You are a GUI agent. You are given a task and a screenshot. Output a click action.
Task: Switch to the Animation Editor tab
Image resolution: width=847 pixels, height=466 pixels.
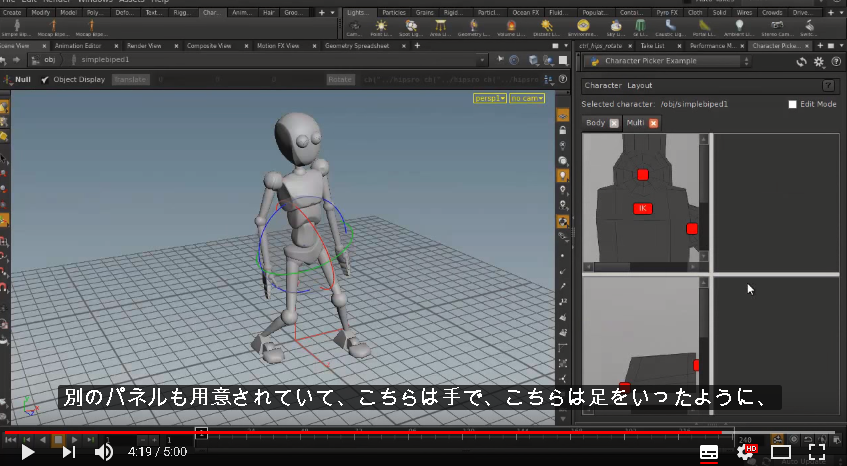coord(78,46)
